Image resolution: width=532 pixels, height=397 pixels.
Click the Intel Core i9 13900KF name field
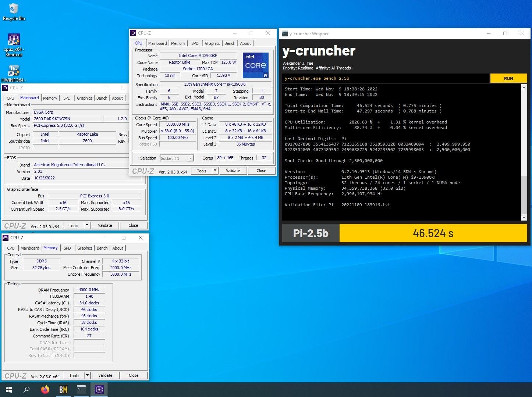pyautogui.click(x=198, y=56)
